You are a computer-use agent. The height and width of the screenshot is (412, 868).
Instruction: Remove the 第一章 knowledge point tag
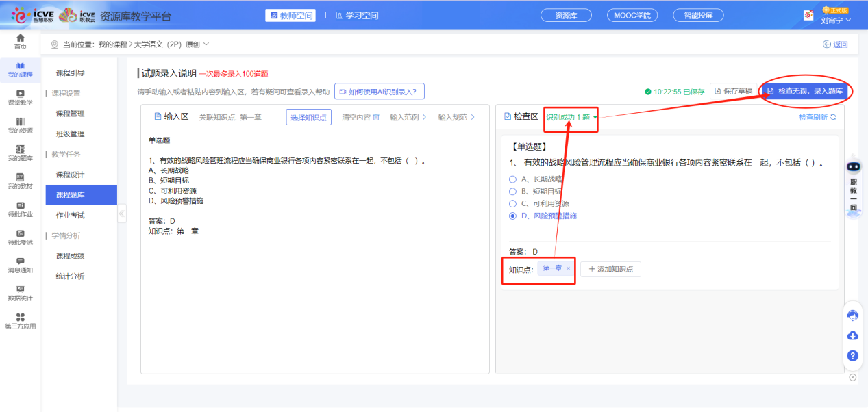coord(567,269)
